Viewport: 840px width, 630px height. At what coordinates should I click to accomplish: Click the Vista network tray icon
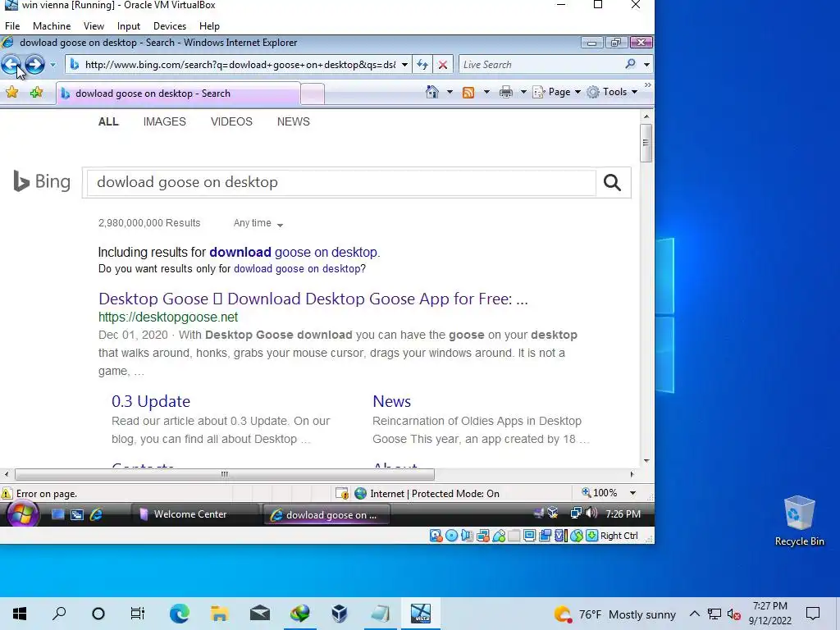pyautogui.click(x=576, y=514)
